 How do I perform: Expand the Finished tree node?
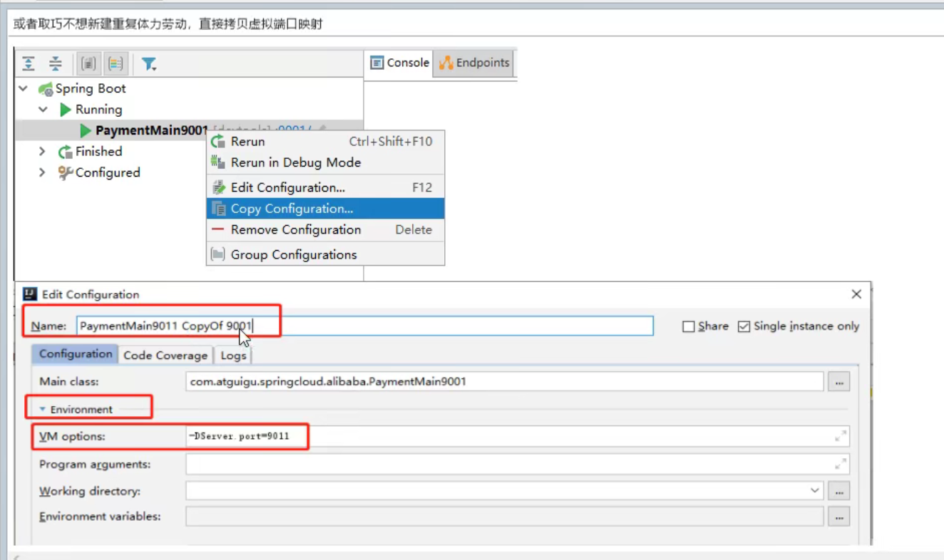click(42, 152)
